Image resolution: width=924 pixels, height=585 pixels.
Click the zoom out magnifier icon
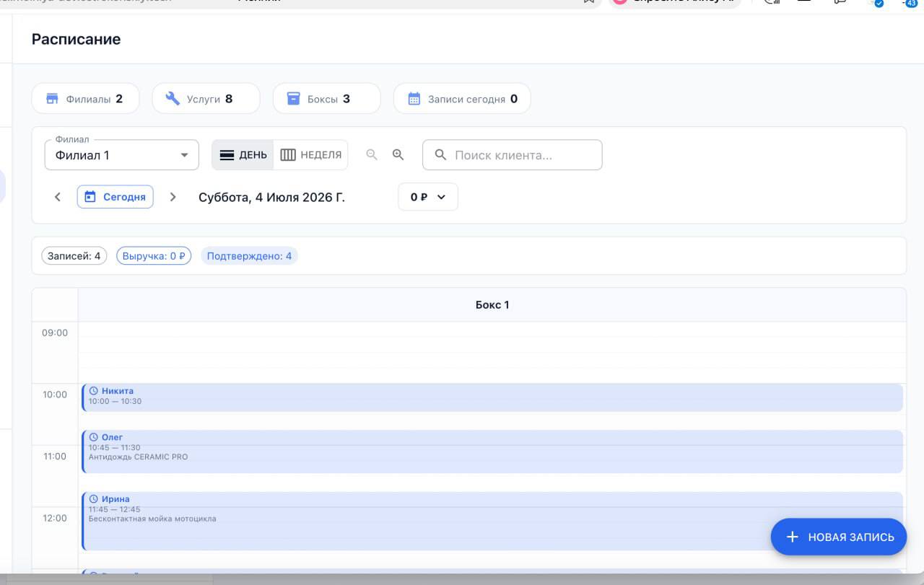372,155
